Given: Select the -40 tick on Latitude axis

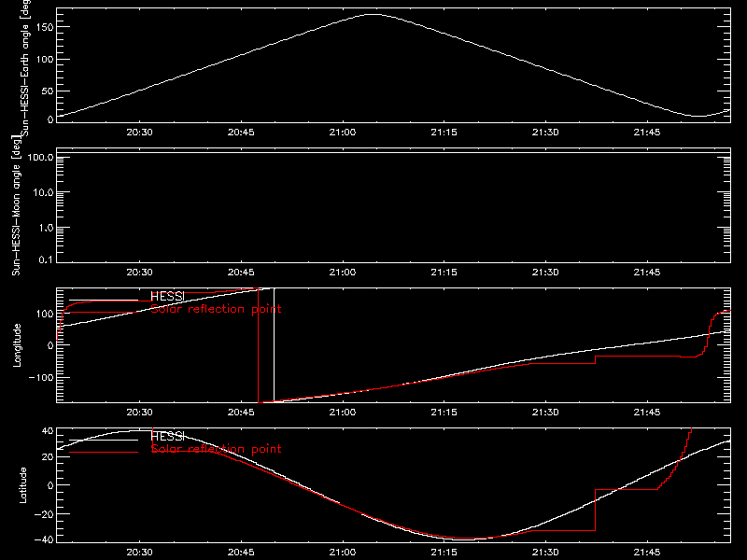Looking at the screenshot, I should click(44, 540).
